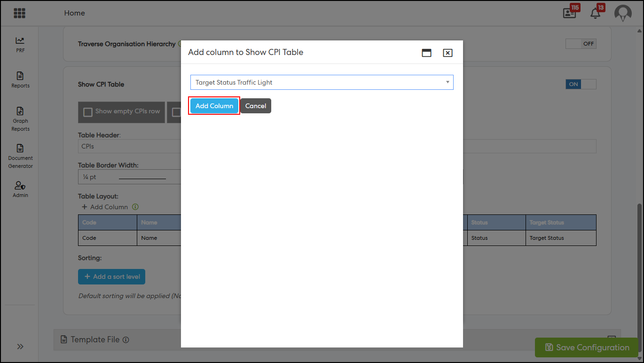The width and height of the screenshot is (644, 363).
Task: View contact card notifications icon
Action: point(570,13)
